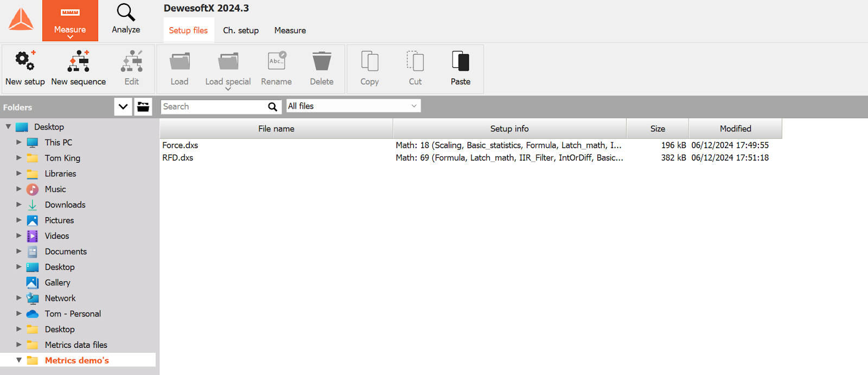Sort by Size column header
The image size is (868, 375).
pyautogui.click(x=658, y=129)
